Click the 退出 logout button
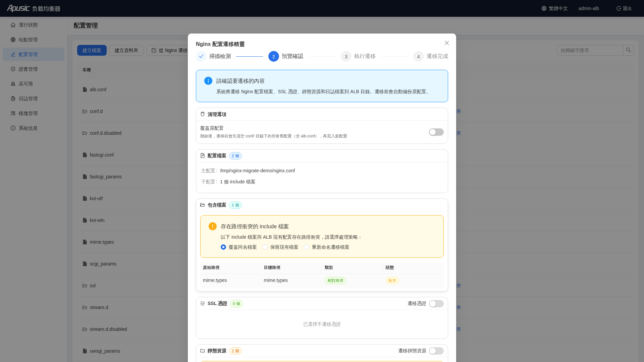644x362 pixels. point(624,8)
